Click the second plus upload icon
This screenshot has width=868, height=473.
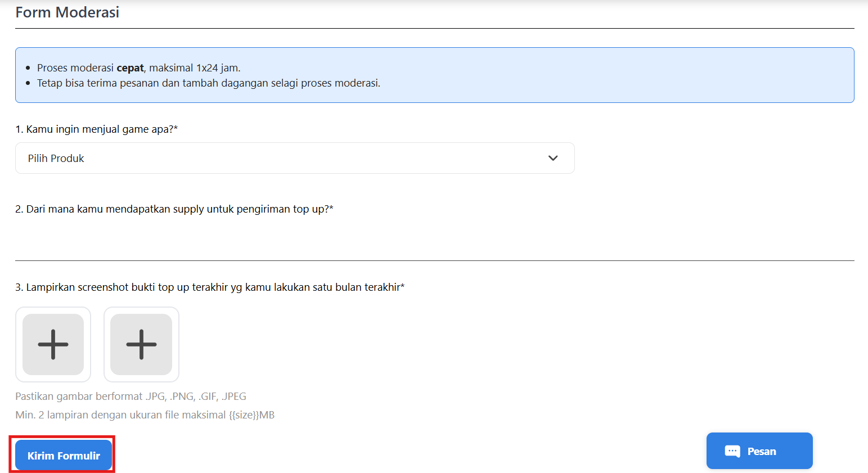[141, 344]
